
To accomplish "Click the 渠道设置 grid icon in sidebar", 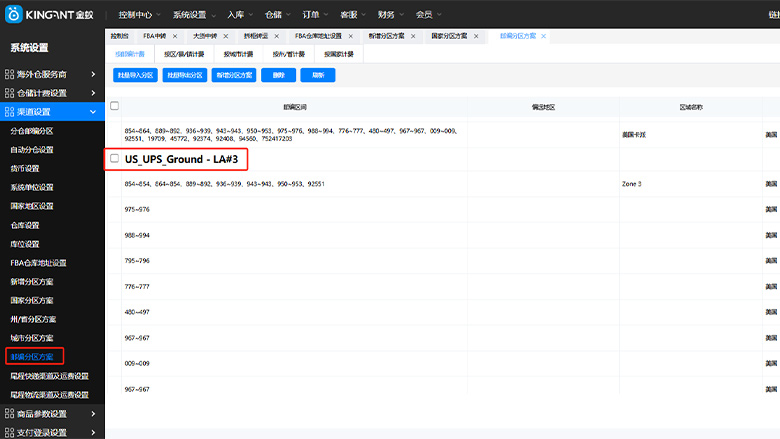I will (x=9, y=112).
